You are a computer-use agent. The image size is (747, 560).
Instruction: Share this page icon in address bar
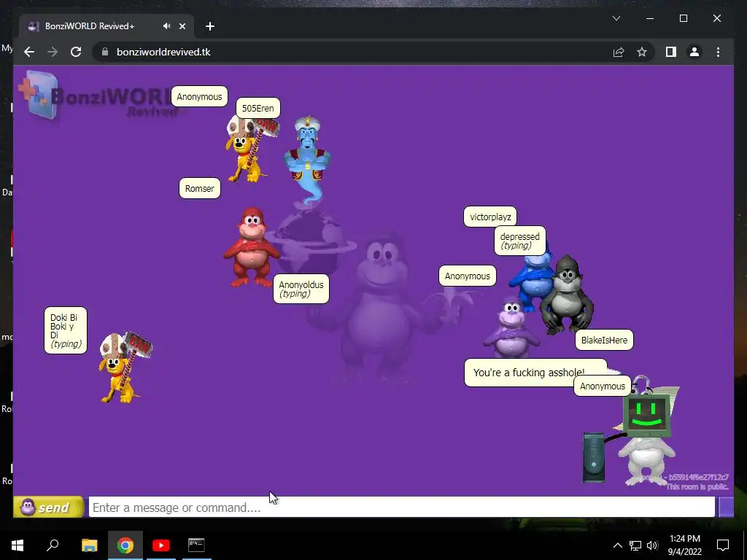pyautogui.click(x=619, y=52)
